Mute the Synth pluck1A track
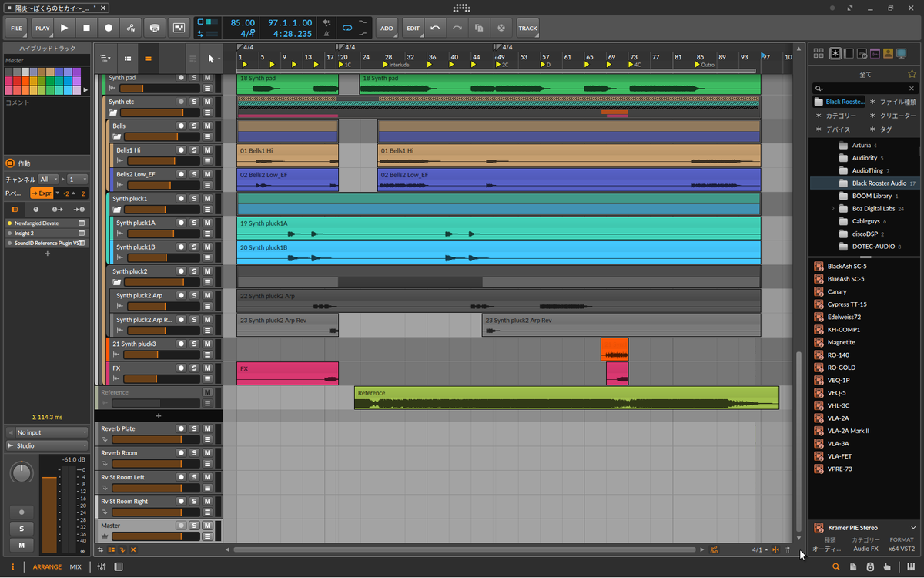Viewport: 924px width, 578px height. coord(207,223)
